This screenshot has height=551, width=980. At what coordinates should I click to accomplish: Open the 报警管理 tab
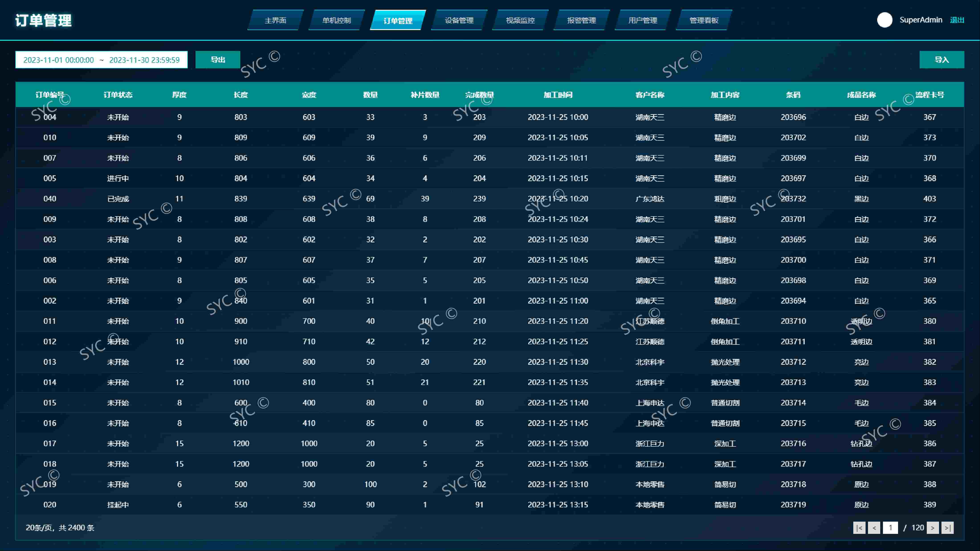pos(582,20)
